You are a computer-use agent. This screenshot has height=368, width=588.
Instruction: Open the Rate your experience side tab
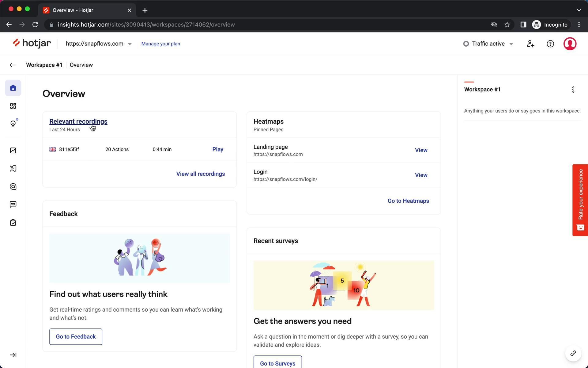tap(580, 200)
